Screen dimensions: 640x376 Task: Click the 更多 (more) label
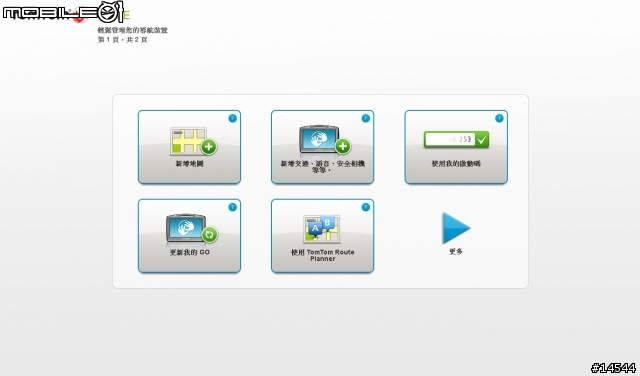[456, 252]
